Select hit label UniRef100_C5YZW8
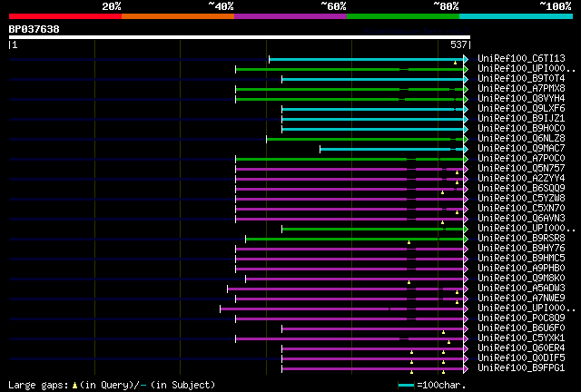The width and height of the screenshot is (581, 392). pyautogui.click(x=521, y=199)
